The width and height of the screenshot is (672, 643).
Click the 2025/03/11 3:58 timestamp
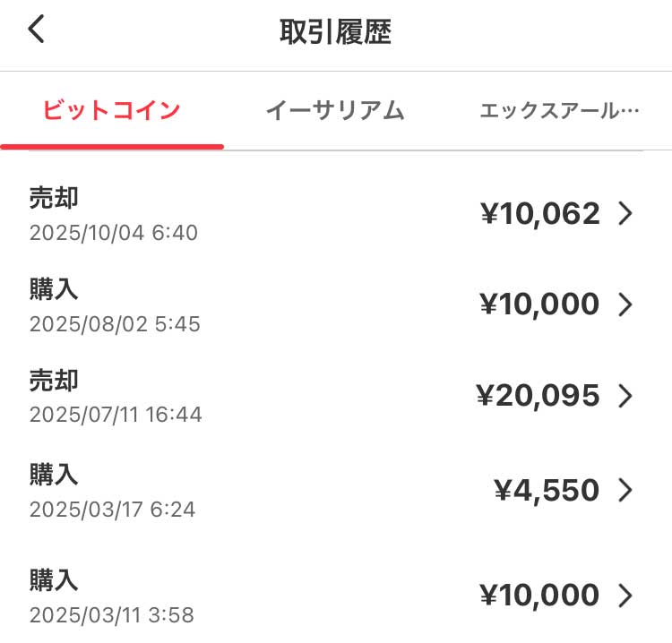click(111, 615)
